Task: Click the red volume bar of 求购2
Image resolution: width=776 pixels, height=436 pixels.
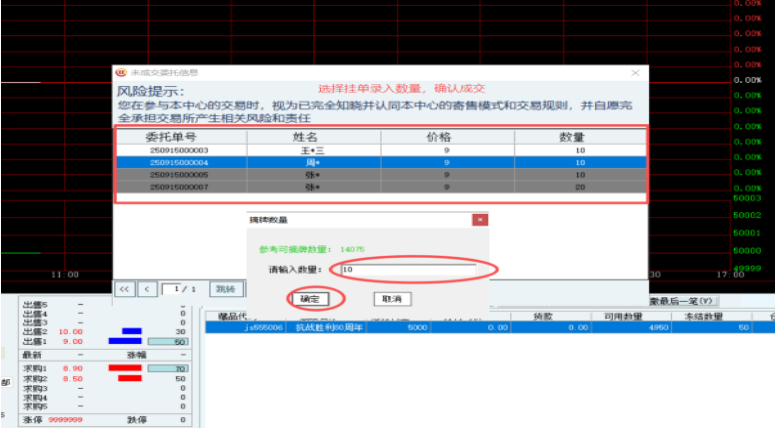Action: click(x=130, y=378)
